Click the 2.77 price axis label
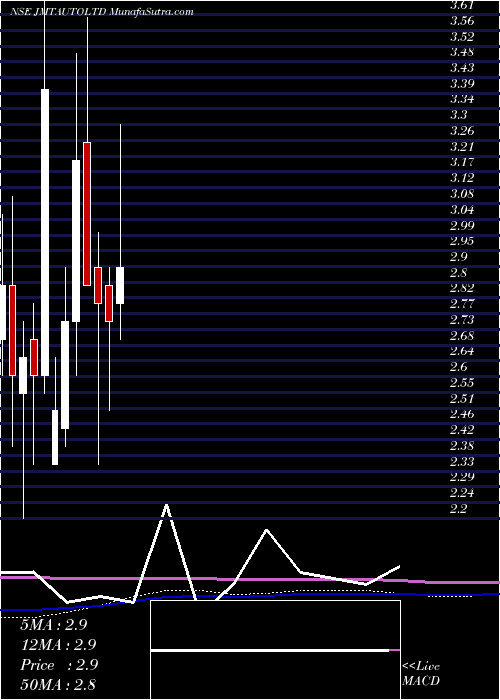The image size is (500, 700). coord(462,304)
